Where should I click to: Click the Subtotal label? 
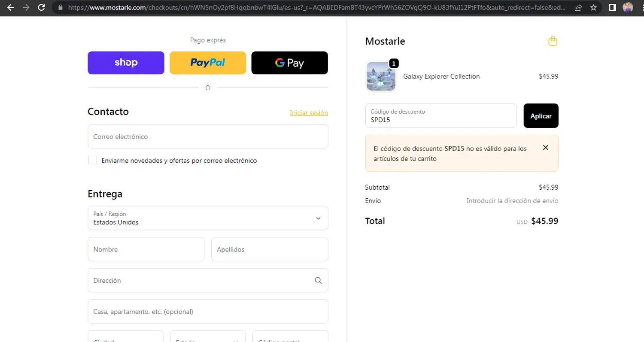(377, 188)
